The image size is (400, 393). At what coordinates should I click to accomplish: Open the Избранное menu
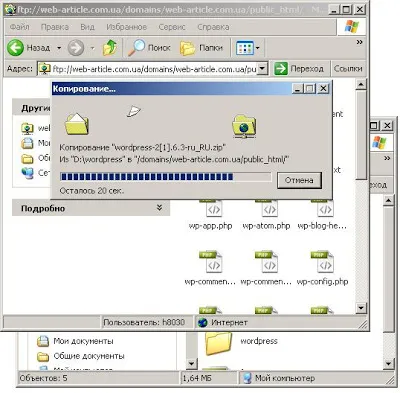pyautogui.click(x=126, y=27)
